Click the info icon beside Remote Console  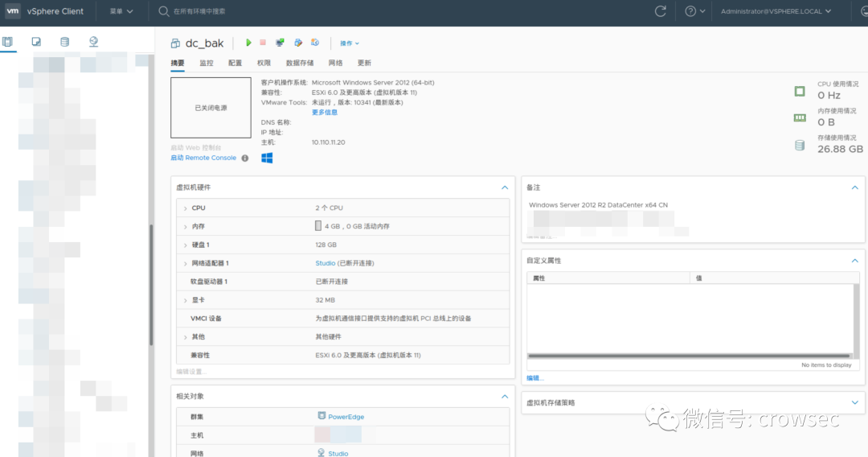point(244,158)
